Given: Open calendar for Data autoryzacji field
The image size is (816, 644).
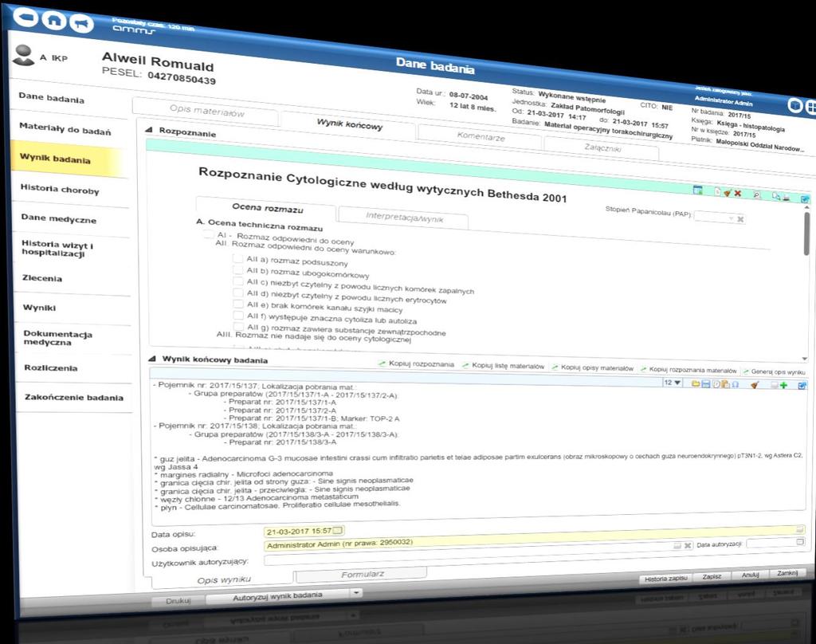Looking at the screenshot, I should pos(800,542).
